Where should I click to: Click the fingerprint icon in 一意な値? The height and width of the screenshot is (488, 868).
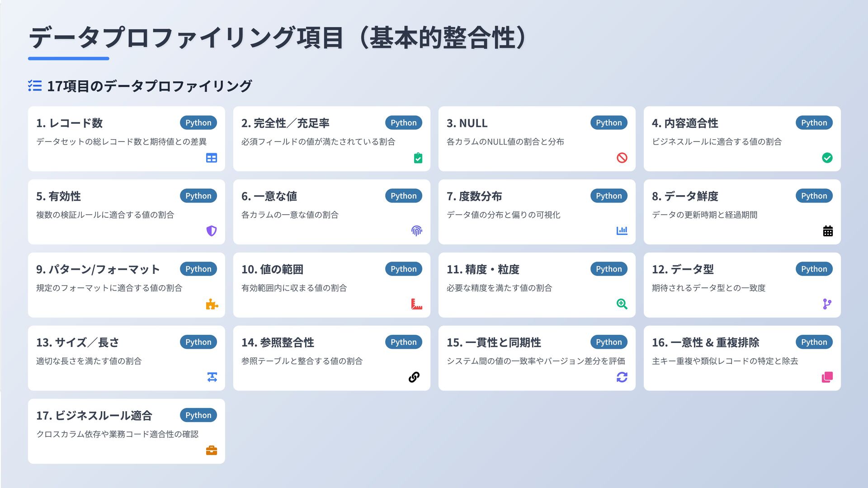pyautogui.click(x=417, y=231)
